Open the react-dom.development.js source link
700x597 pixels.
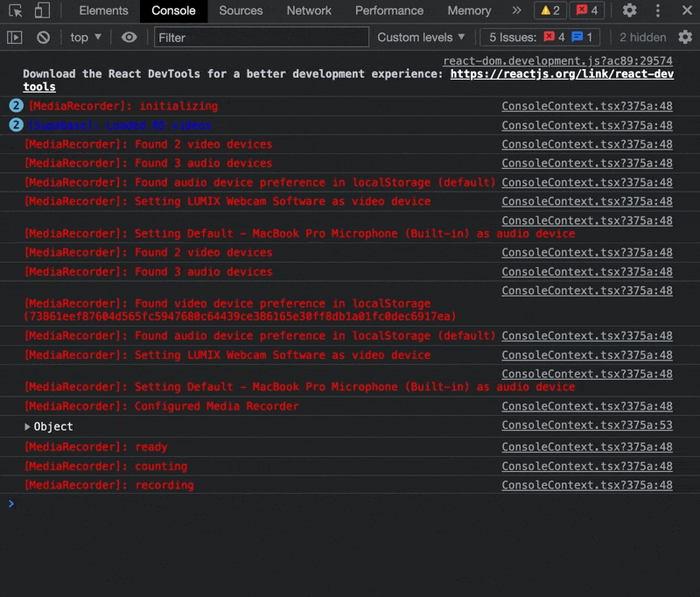tap(557, 60)
